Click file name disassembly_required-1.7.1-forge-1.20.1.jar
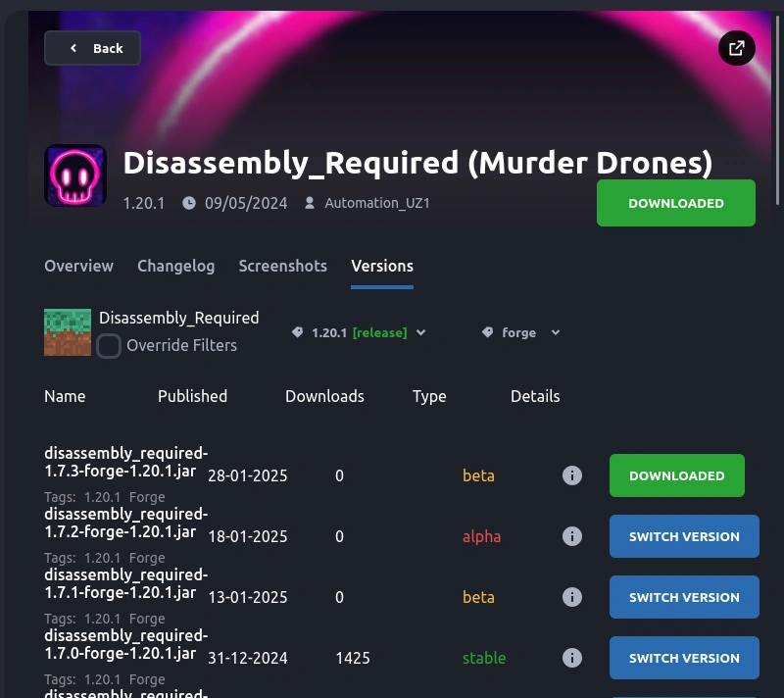Image resolution: width=784 pixels, height=698 pixels. pyautogui.click(x=126, y=583)
